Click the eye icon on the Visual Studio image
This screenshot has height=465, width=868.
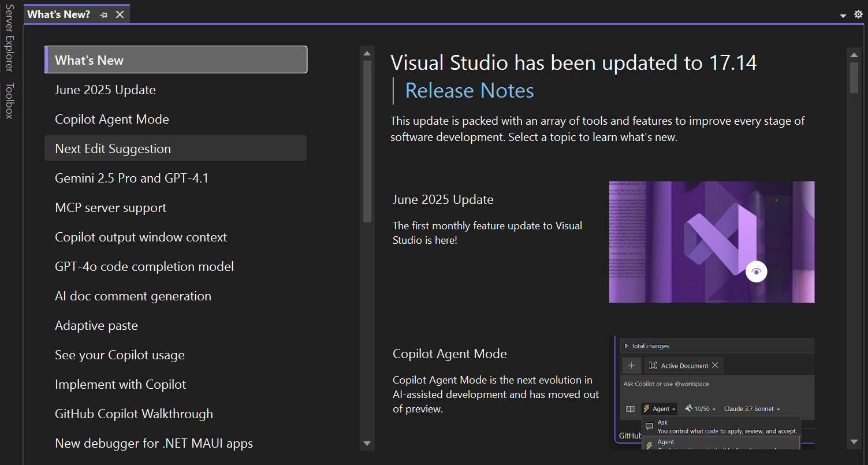(x=756, y=271)
